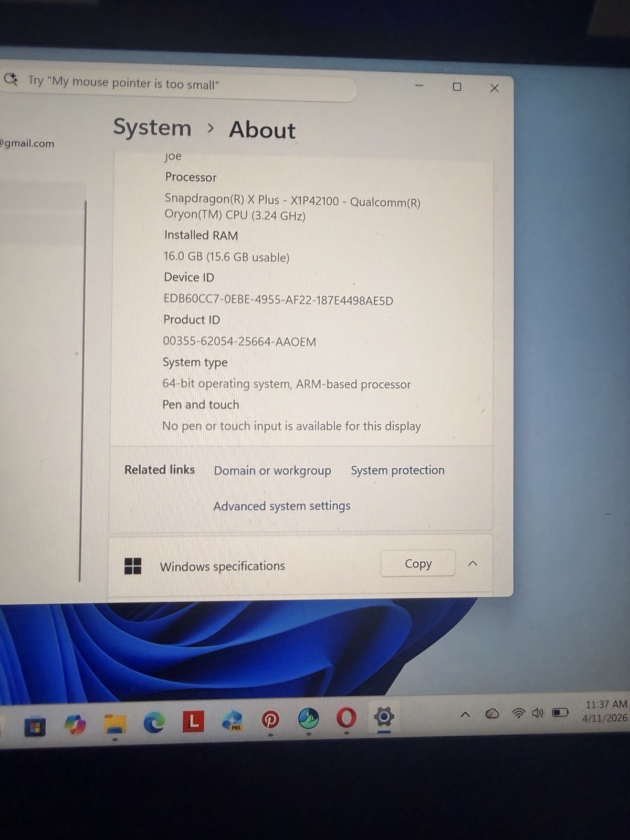
Task: Open File Explorer folder icon
Action: [114, 724]
